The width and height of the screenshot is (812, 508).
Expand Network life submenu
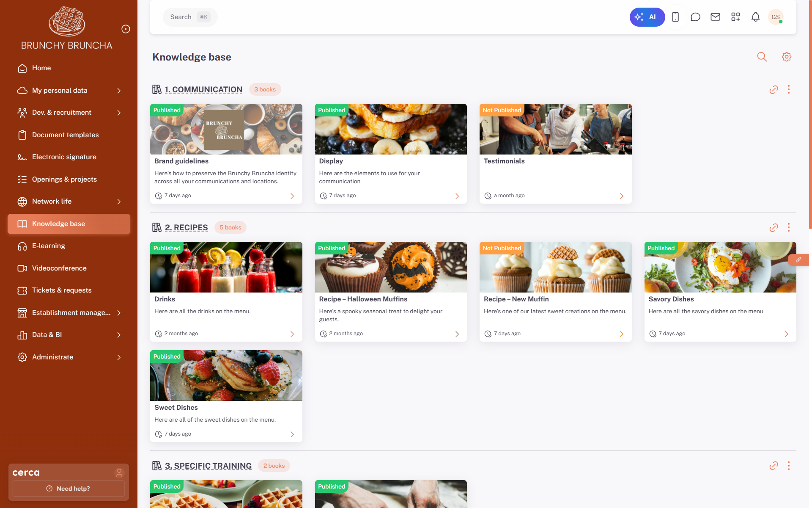(x=119, y=202)
